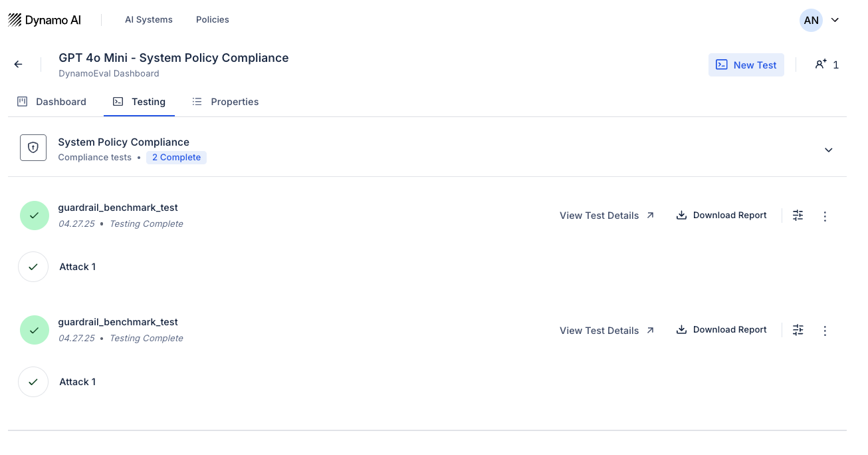
Task: Click the AN user avatar
Action: coord(811,20)
